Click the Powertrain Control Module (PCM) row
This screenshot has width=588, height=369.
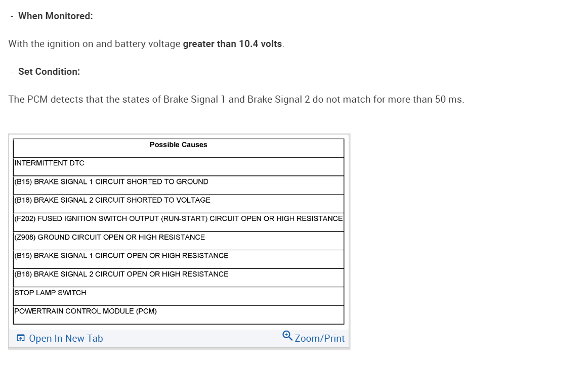[86, 311]
